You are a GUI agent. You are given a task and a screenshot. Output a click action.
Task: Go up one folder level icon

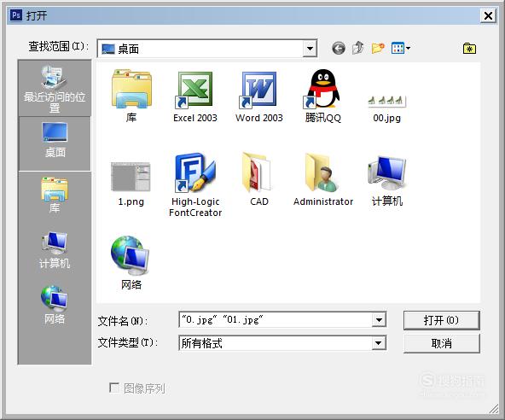(x=357, y=48)
